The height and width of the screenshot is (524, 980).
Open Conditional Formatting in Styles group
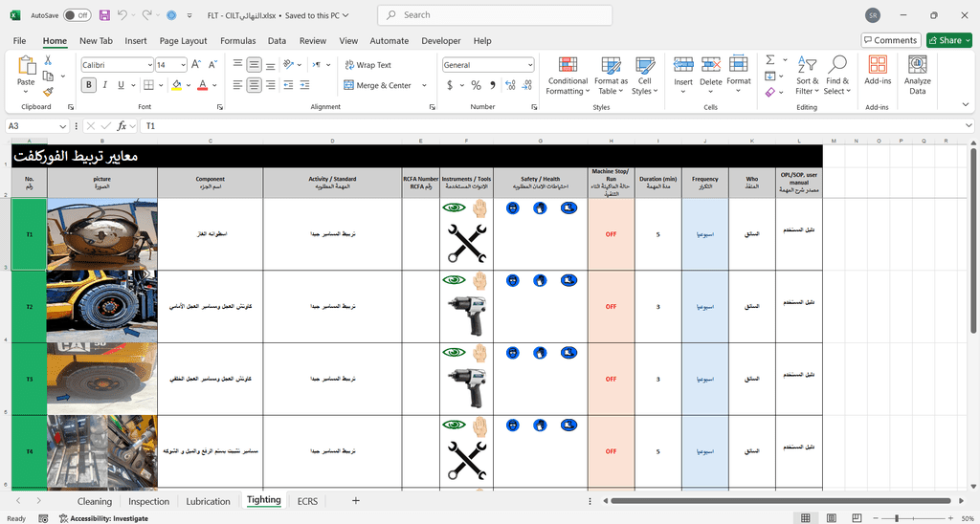click(x=568, y=75)
